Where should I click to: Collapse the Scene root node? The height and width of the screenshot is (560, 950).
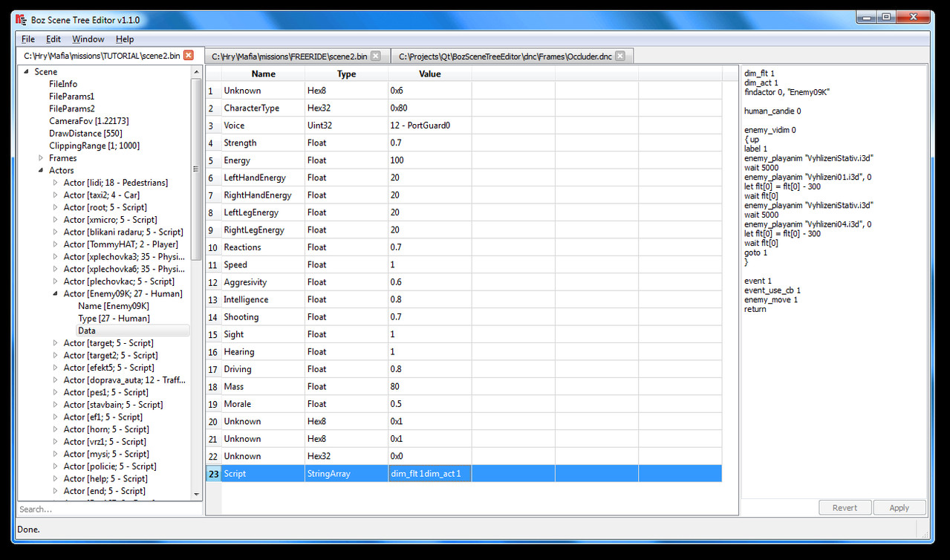tap(27, 72)
